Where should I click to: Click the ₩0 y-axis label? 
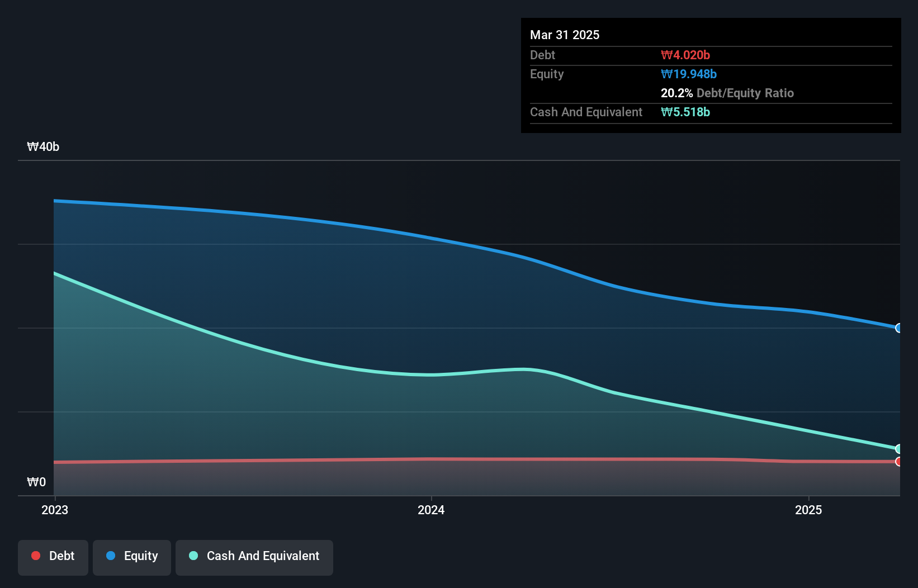click(36, 482)
